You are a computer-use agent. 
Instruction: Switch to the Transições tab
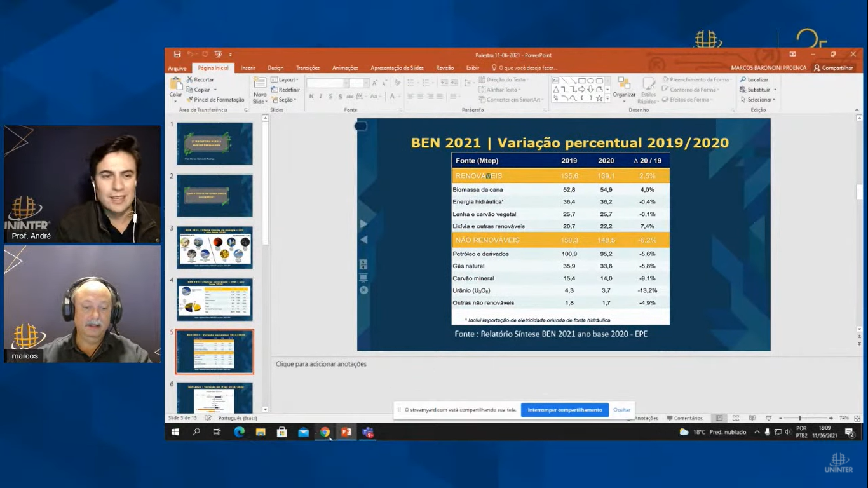pyautogui.click(x=308, y=68)
